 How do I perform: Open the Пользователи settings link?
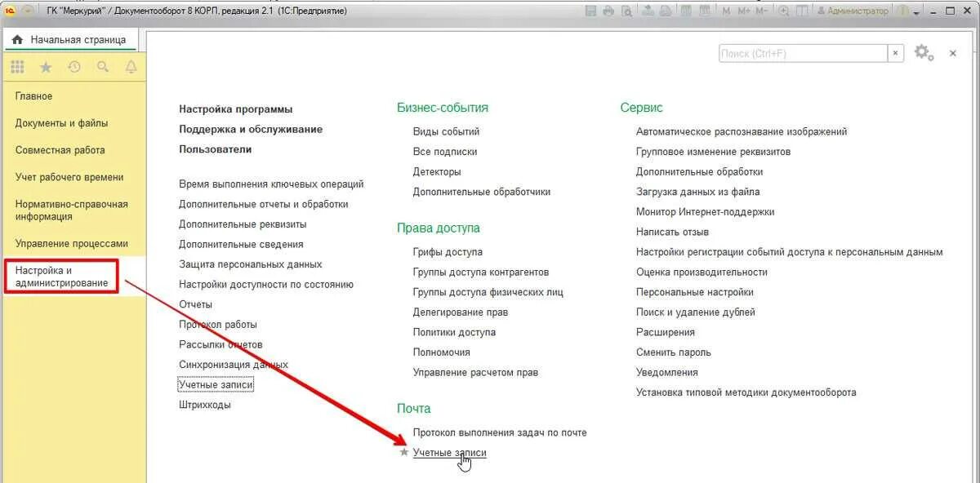click(x=216, y=149)
